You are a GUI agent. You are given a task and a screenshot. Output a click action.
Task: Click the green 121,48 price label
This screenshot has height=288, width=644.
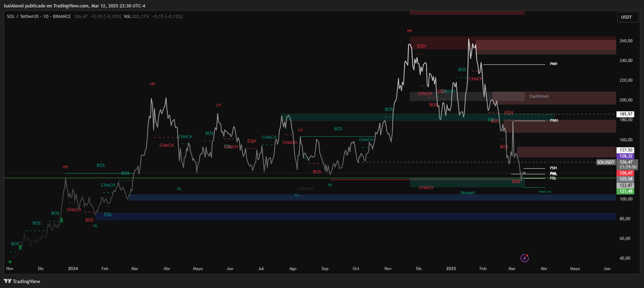pos(626,191)
